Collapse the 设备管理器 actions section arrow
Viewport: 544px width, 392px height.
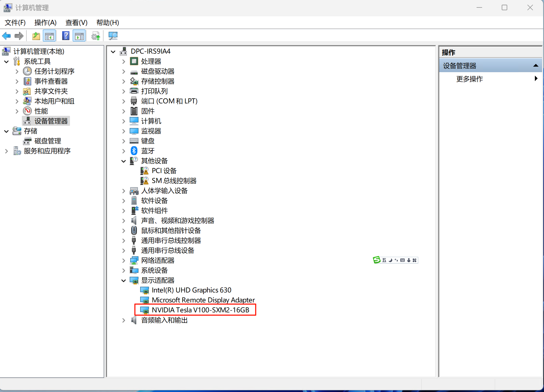(x=535, y=66)
